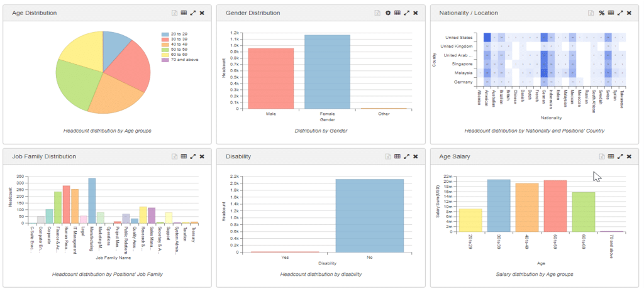Export Gender Distribution chart to Excel

click(x=377, y=13)
